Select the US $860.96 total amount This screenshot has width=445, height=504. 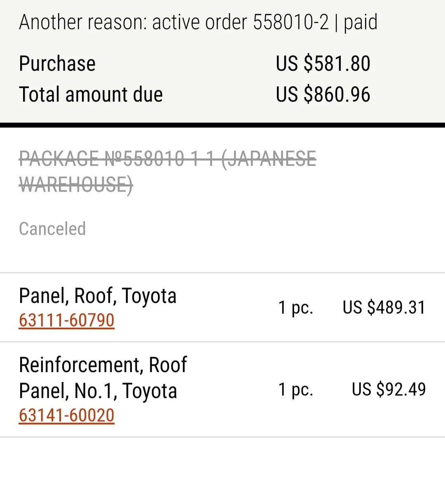pyautogui.click(x=323, y=94)
